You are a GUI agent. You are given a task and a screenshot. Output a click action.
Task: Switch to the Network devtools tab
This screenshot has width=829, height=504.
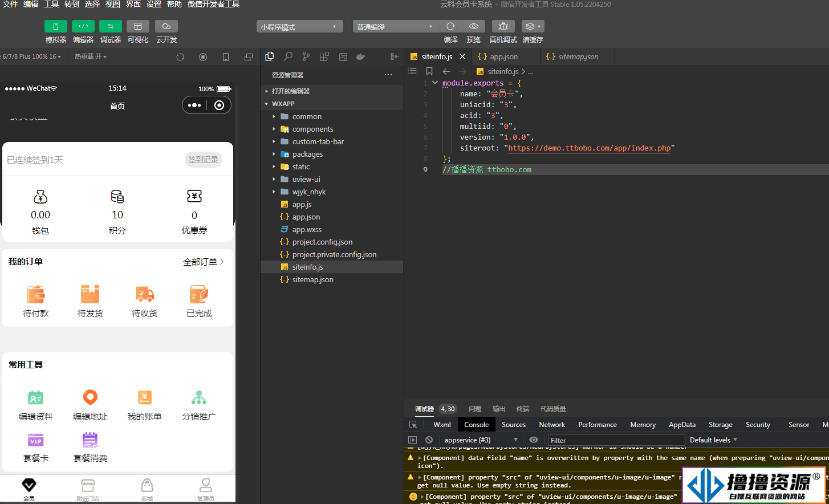tap(552, 425)
